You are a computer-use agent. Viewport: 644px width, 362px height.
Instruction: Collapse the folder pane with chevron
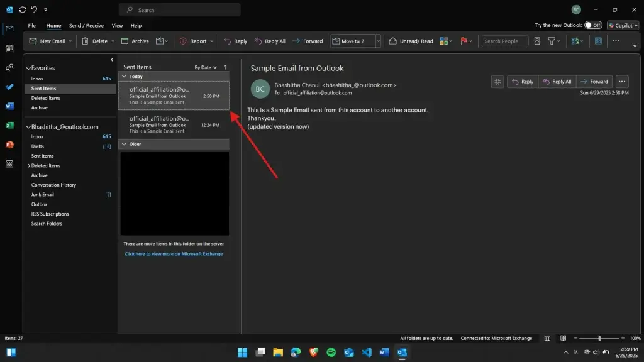112,60
